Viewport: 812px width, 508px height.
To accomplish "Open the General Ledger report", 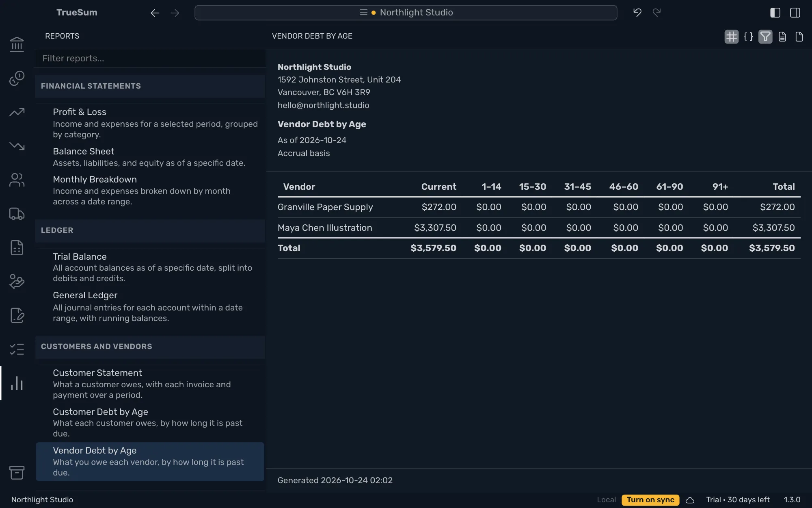I will 150,306.
